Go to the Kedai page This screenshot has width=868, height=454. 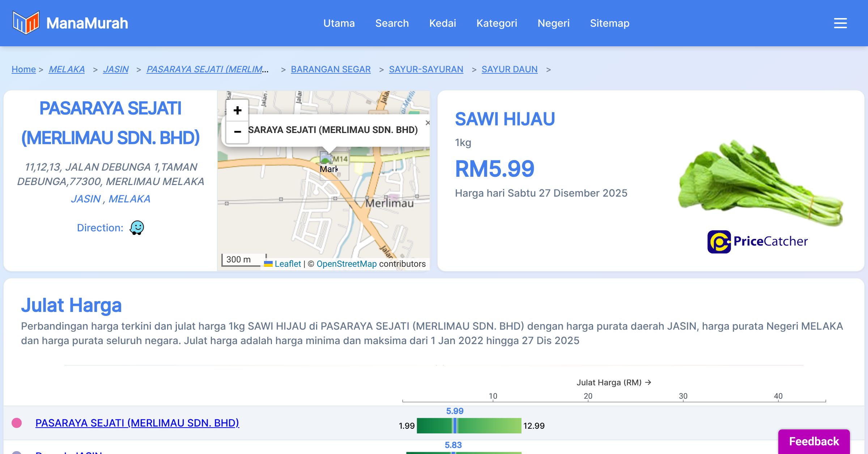(442, 23)
